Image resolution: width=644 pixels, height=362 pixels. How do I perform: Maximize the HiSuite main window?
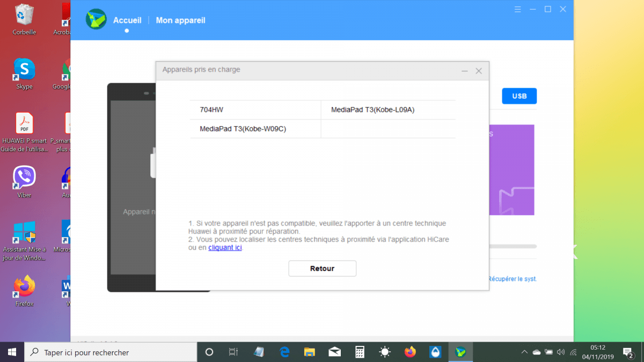548,9
